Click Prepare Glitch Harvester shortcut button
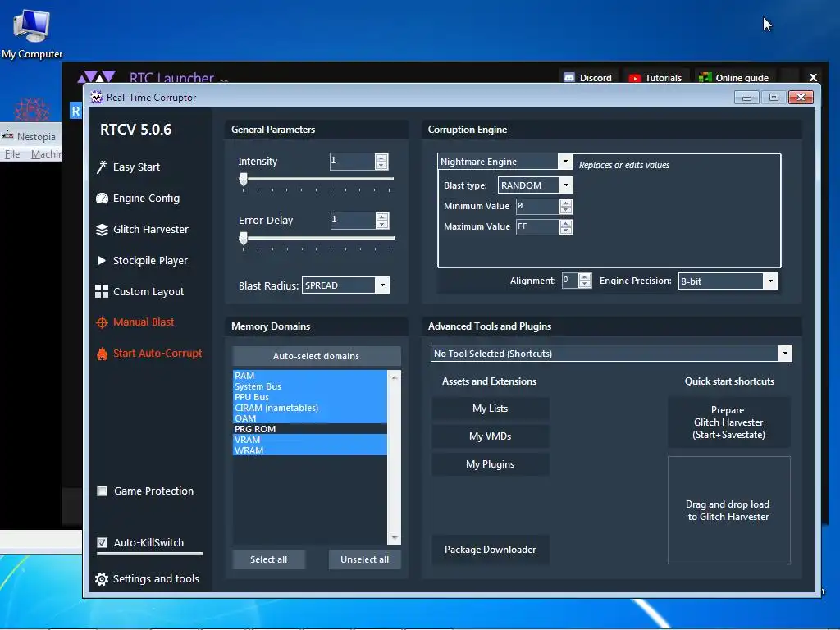The height and width of the screenshot is (630, 840). pos(728,422)
